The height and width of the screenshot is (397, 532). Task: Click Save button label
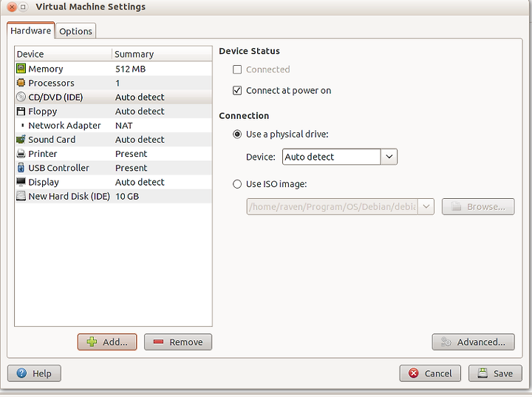(x=503, y=373)
